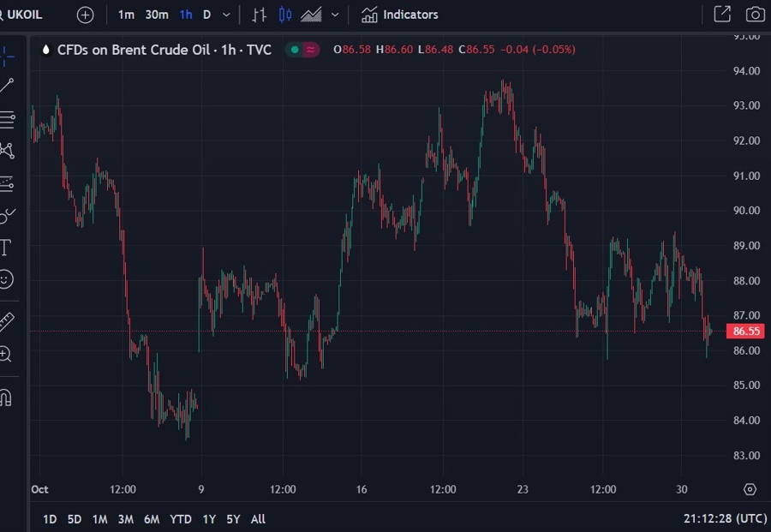Toggle magnet mode in the sidebar
This screenshot has height=532, width=771.
tap(9, 398)
